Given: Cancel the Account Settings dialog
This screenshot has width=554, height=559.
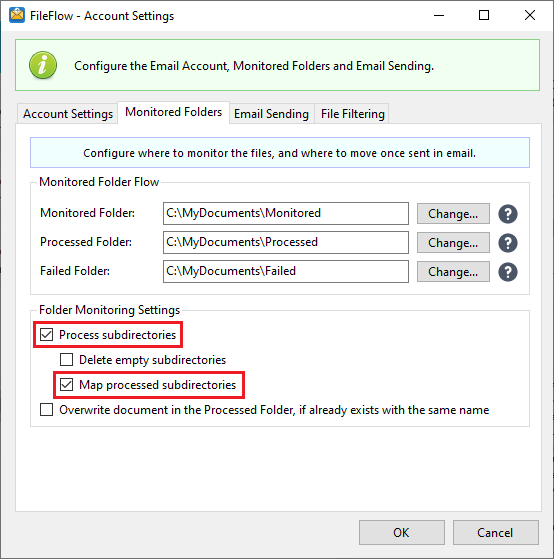Looking at the screenshot, I should tap(496, 532).
